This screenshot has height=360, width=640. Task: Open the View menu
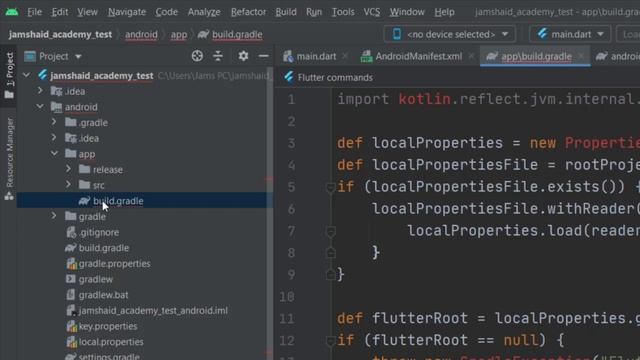[87, 12]
